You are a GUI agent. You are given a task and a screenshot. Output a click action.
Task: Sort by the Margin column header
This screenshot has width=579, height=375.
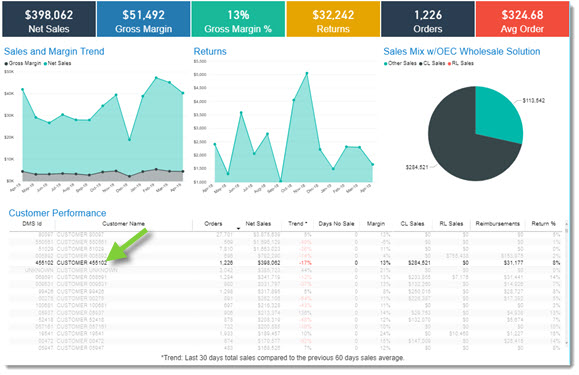click(376, 224)
